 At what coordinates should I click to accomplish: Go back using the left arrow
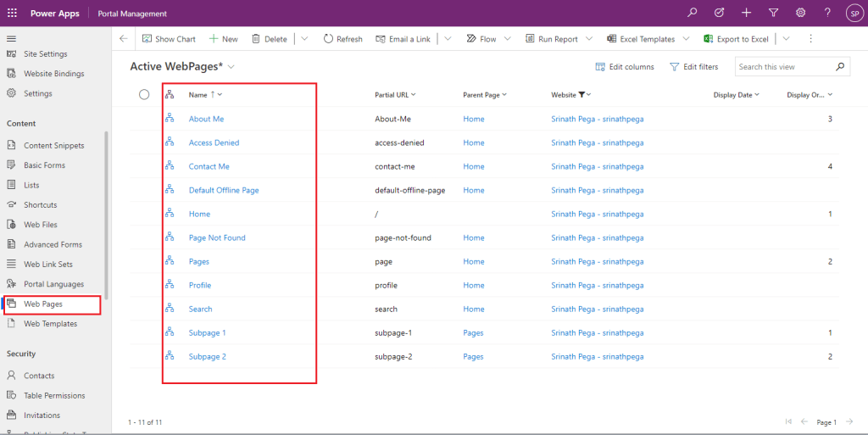point(124,39)
